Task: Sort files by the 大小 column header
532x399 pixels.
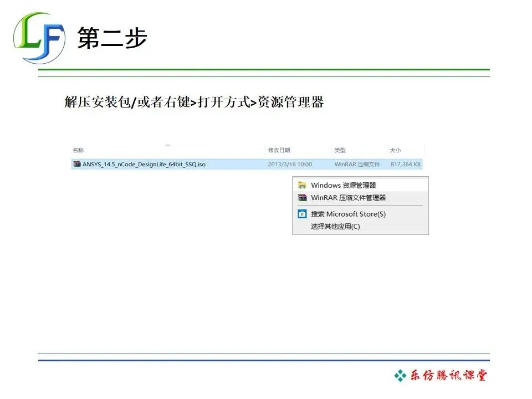Action: click(395, 150)
